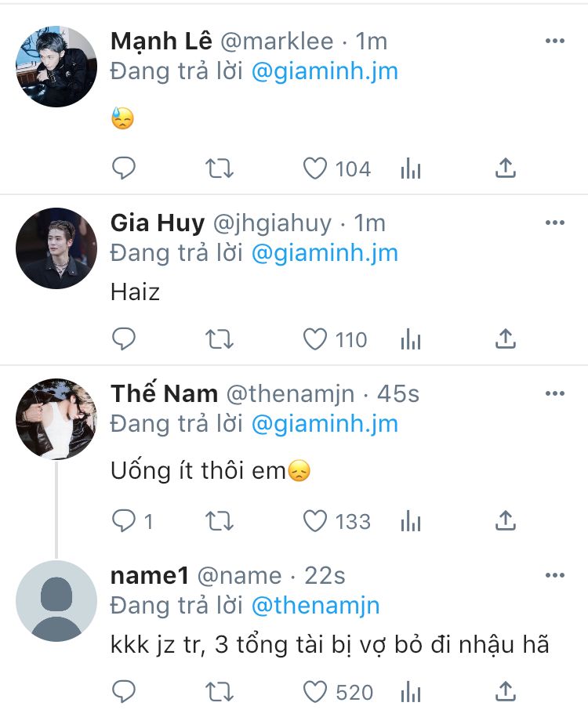Open the @thenamjn mention link
The width and height of the screenshot is (588, 717).
[315, 606]
